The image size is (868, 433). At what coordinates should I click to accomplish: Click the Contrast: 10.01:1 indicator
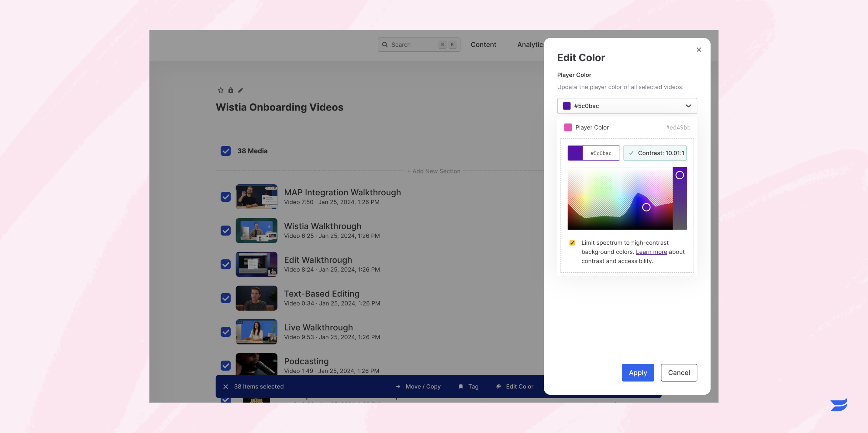655,153
